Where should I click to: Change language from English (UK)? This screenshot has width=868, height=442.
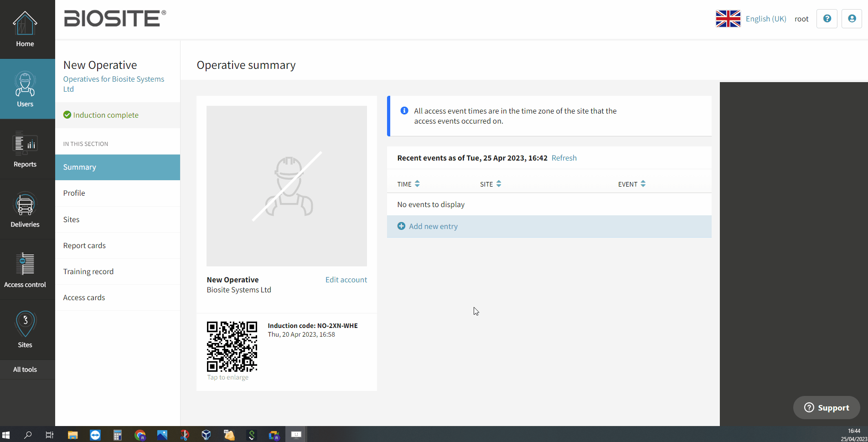(x=766, y=19)
